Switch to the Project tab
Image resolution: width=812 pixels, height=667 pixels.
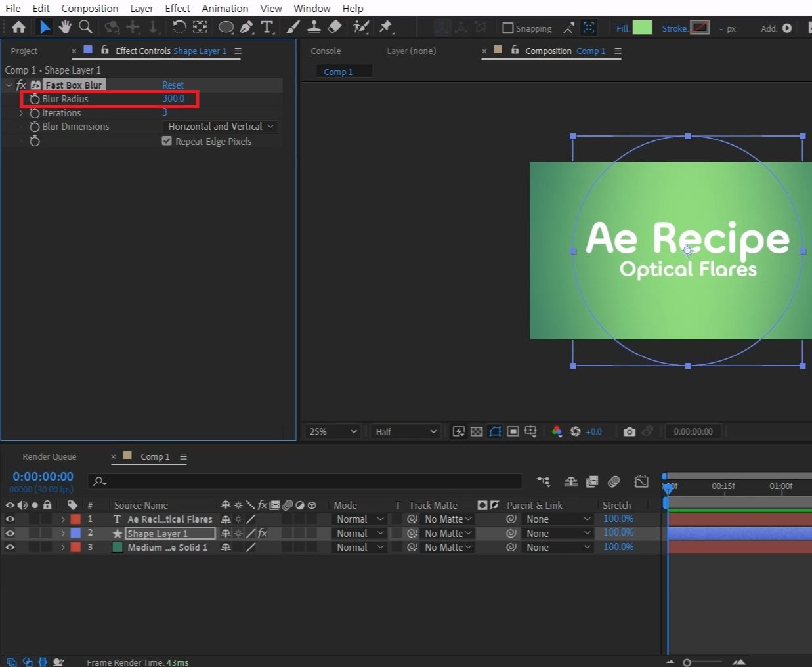point(24,51)
